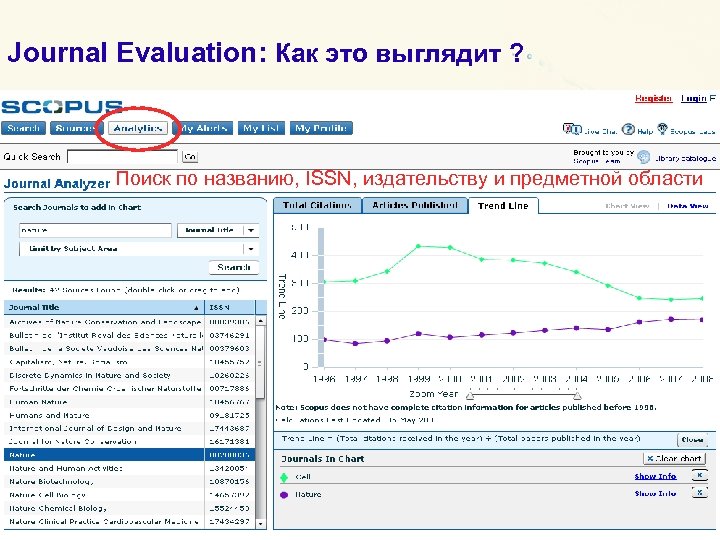
Task: Open the Live Chat icon
Action: coord(572,129)
